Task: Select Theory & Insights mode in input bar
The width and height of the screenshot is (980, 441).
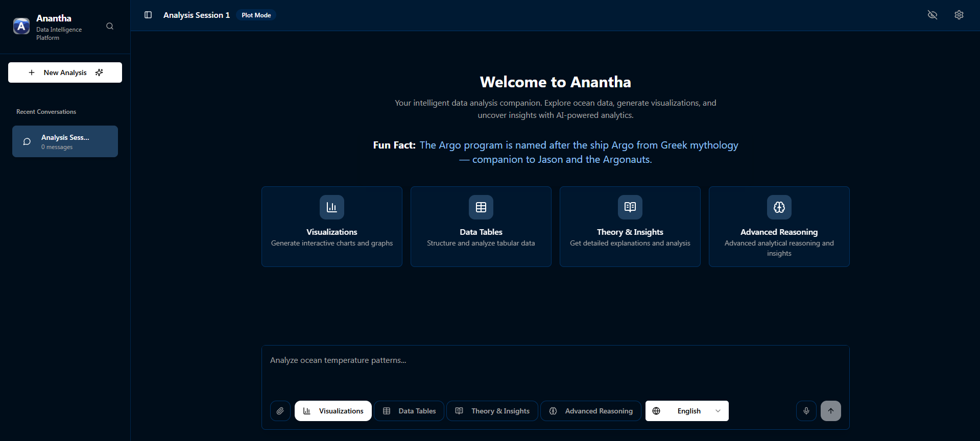Action: (492, 411)
